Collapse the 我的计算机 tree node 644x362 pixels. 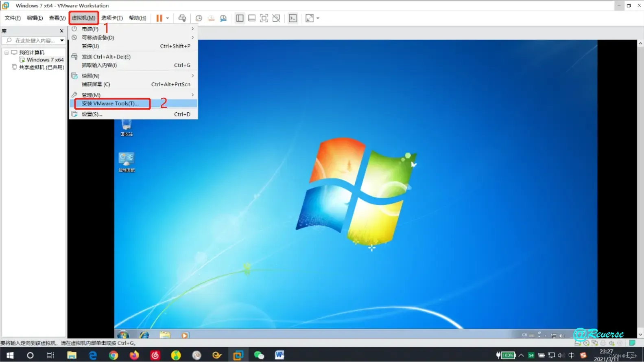7,53
